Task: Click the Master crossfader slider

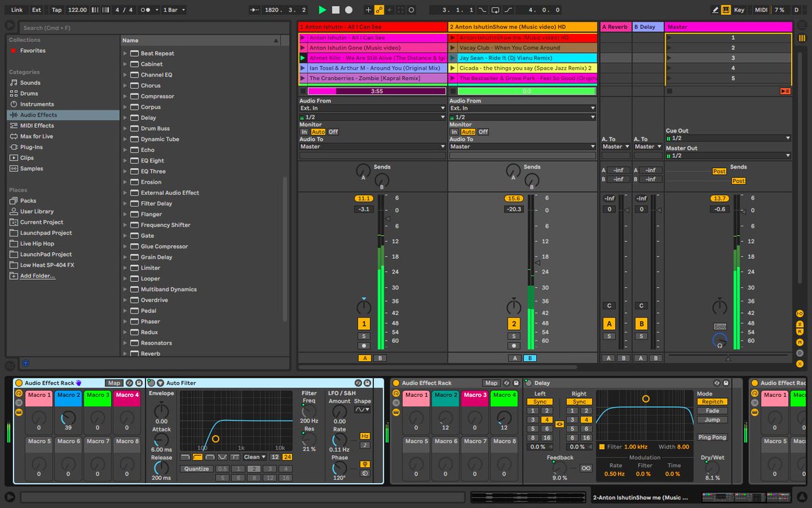Action: [728, 358]
